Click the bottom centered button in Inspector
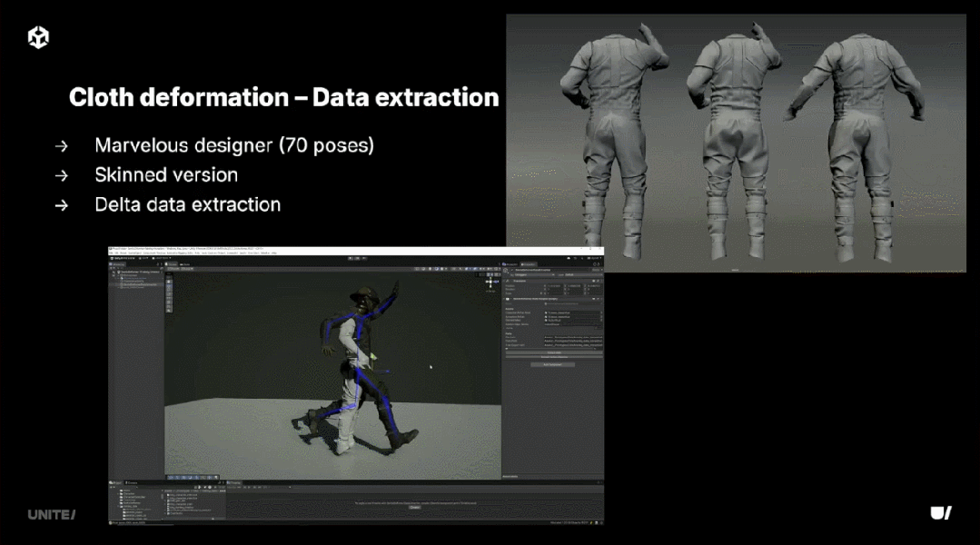 tap(552, 363)
